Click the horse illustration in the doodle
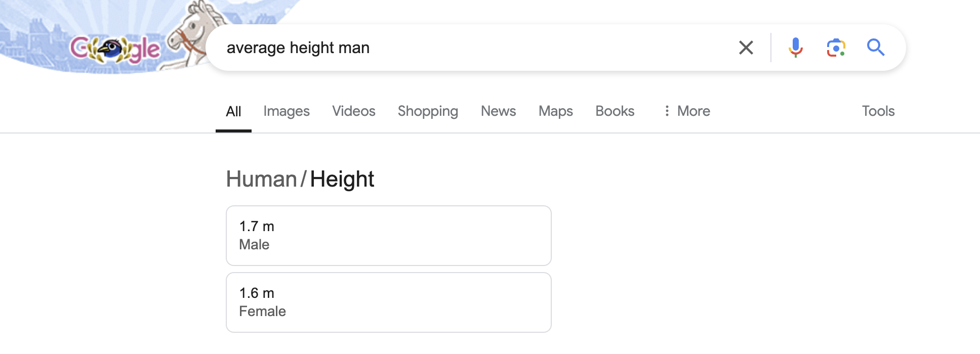The height and width of the screenshot is (354, 980). coord(195,30)
